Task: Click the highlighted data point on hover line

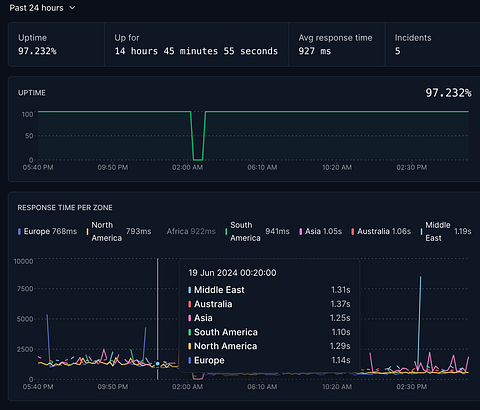Action: point(158,364)
